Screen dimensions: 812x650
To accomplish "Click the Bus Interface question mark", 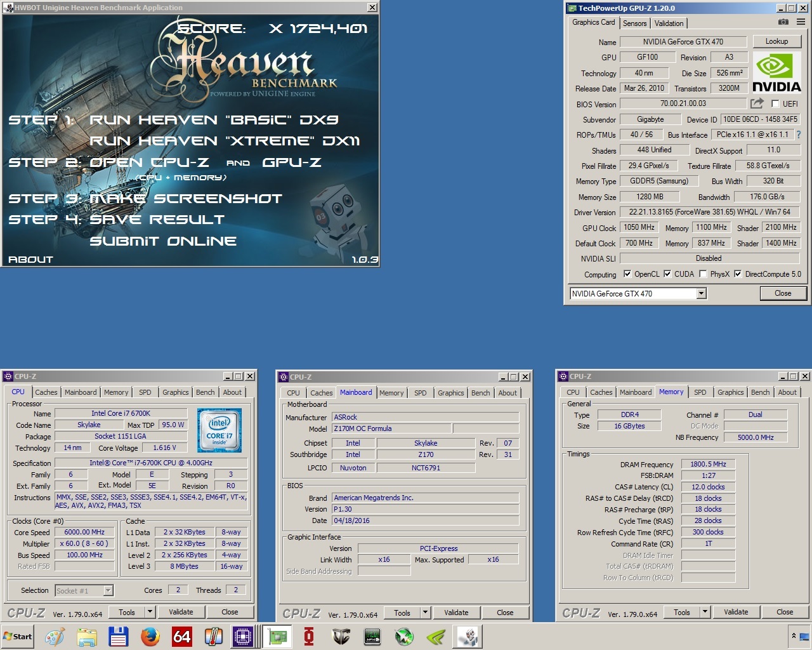I will (799, 135).
